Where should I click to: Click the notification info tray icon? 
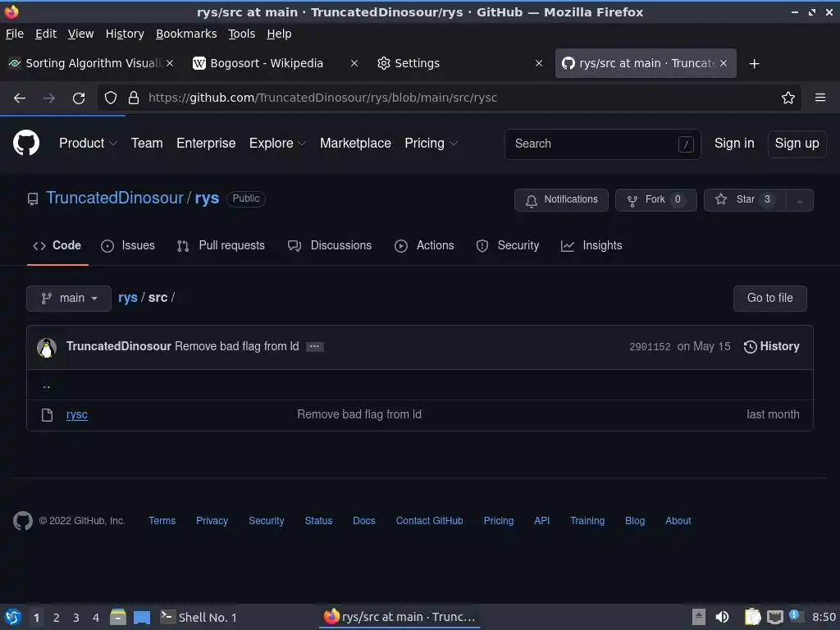tap(794, 615)
